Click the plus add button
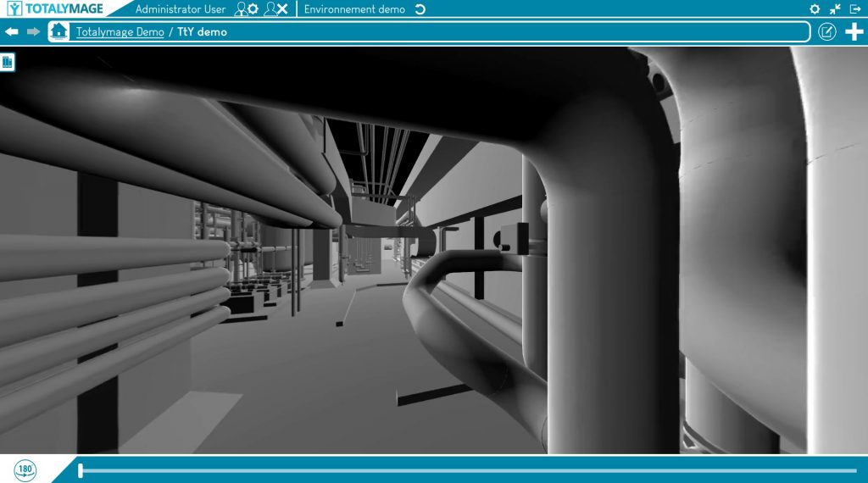The image size is (868, 483). coord(854,31)
